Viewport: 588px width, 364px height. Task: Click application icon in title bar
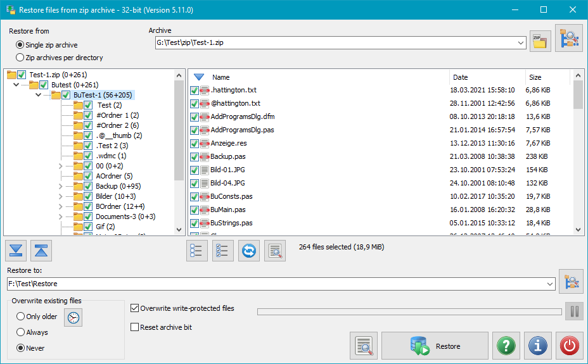pyautogui.click(x=11, y=9)
